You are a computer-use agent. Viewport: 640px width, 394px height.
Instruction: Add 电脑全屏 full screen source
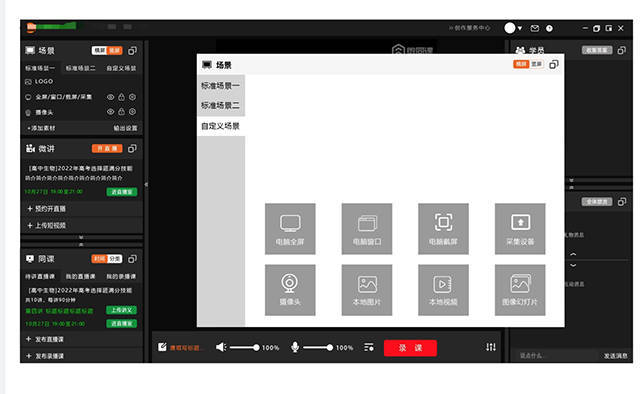click(290, 229)
